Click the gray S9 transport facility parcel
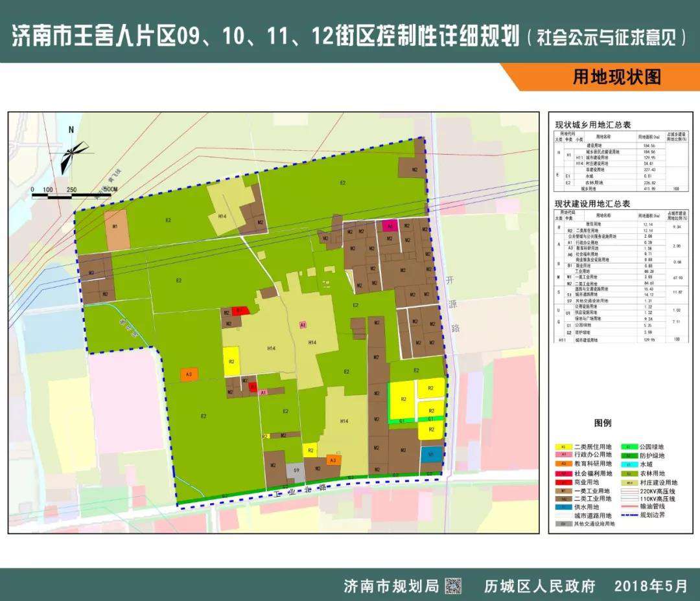 296,470
